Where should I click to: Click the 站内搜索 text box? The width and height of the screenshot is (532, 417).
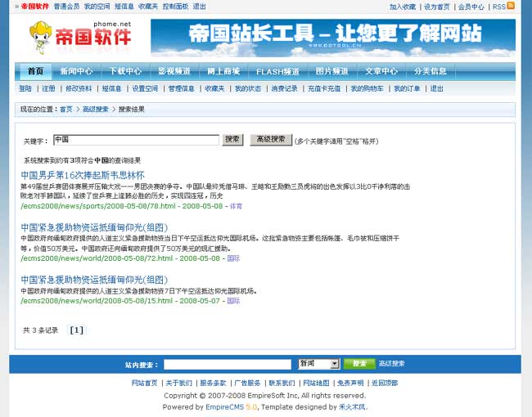pyautogui.click(x=227, y=364)
